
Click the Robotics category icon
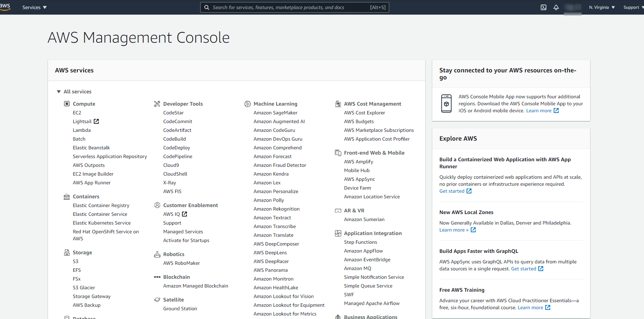157,254
